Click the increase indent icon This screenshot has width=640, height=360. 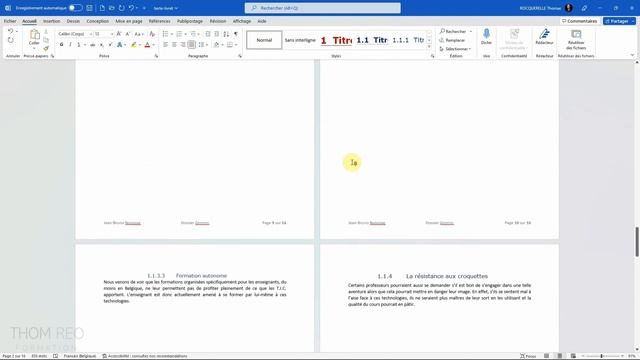(x=217, y=34)
